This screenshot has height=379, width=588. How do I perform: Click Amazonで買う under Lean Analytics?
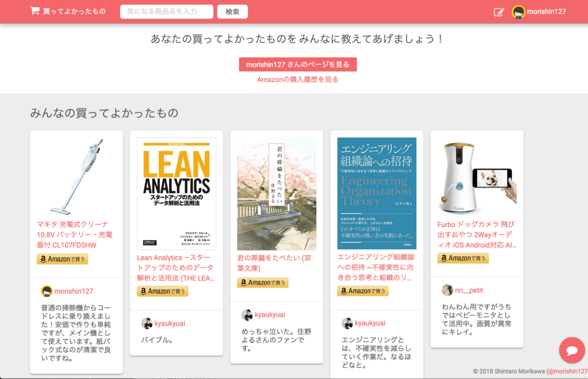(x=163, y=291)
